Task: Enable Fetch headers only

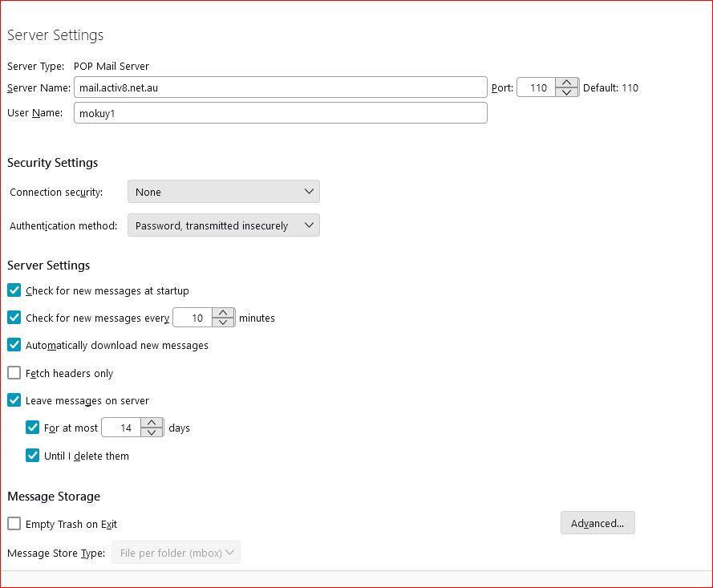Action: coord(14,373)
